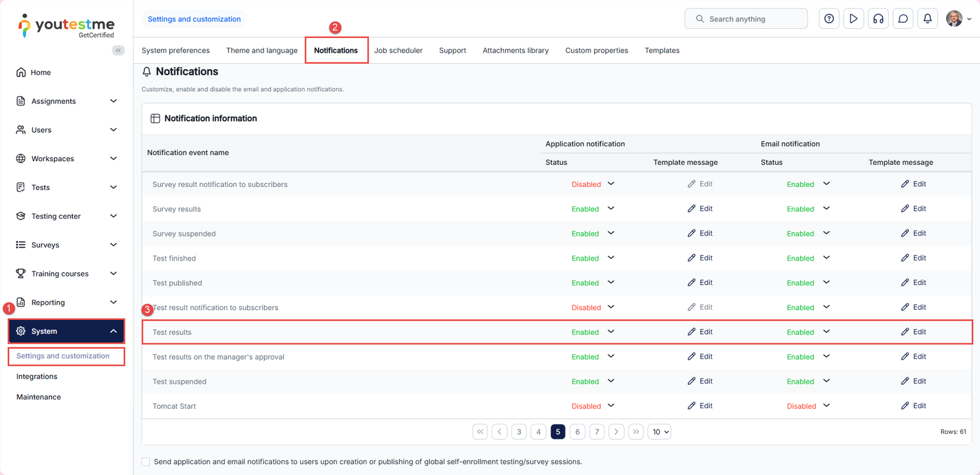The image size is (980, 475).
Task: Click the help question mark icon
Action: (829, 19)
